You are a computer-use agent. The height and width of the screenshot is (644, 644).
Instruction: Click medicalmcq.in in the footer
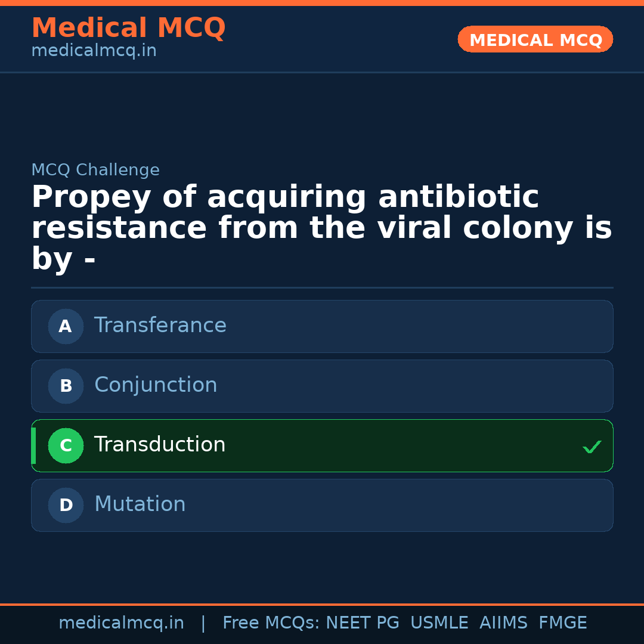[121, 623]
